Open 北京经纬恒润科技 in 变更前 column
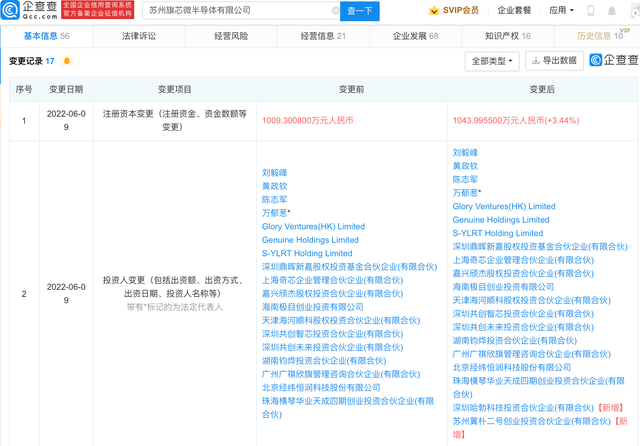 [321, 388]
